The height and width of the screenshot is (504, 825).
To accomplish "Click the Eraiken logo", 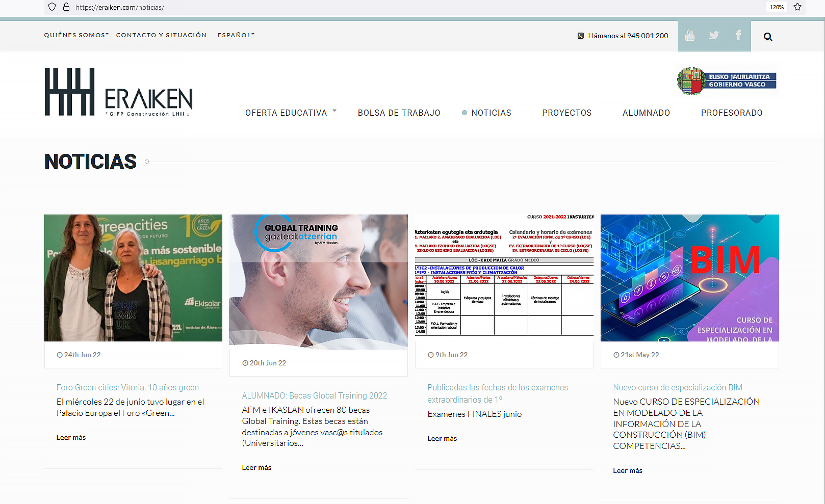I will point(118,92).
